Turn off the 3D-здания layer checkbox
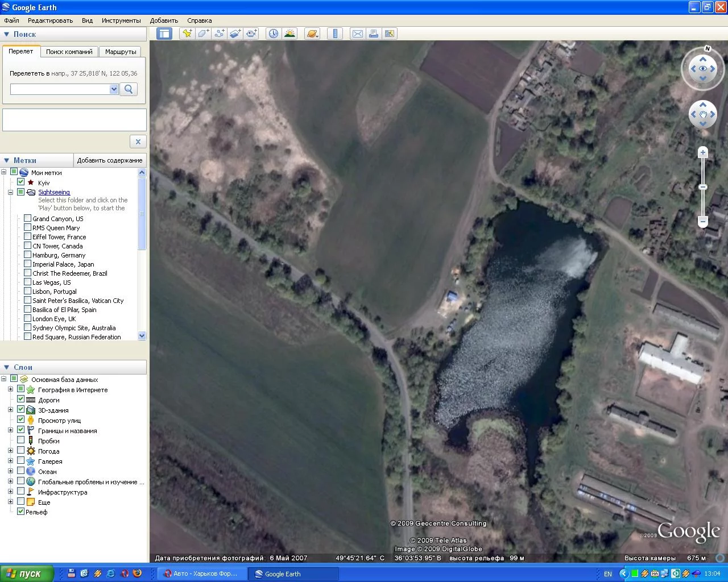Viewport: 728px width, 582px height. tap(21, 410)
